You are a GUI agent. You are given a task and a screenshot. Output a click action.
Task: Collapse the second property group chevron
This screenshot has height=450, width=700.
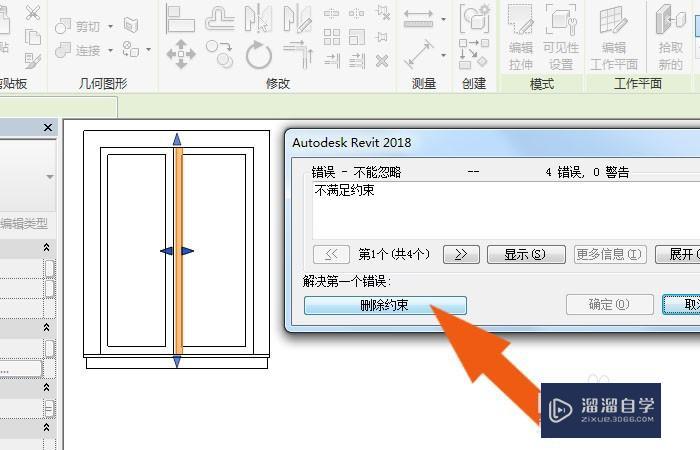point(46,327)
